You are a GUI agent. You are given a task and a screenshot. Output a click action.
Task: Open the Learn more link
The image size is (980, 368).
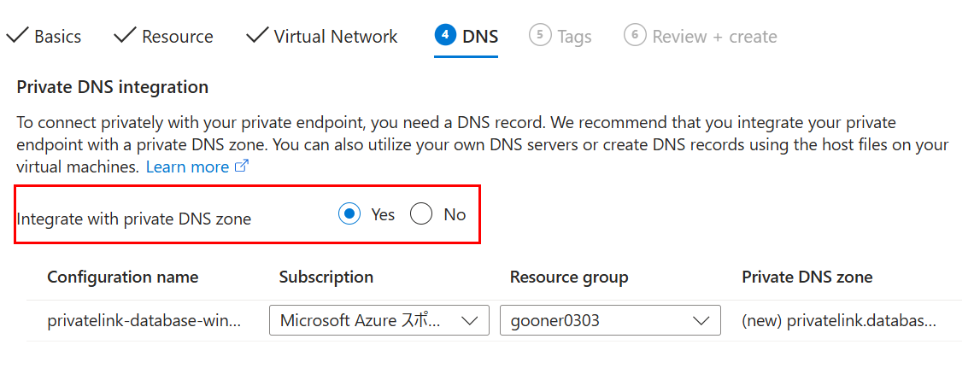click(187, 166)
